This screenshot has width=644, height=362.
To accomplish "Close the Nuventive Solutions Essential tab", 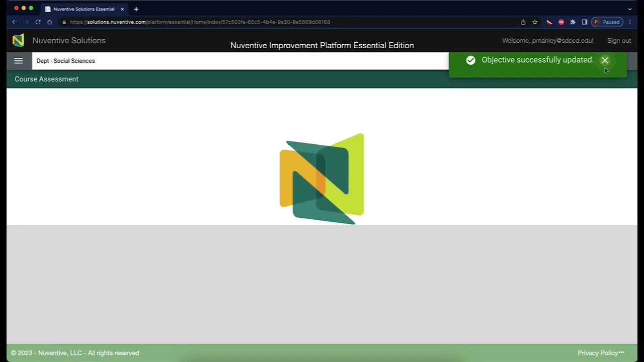I will coord(122,9).
